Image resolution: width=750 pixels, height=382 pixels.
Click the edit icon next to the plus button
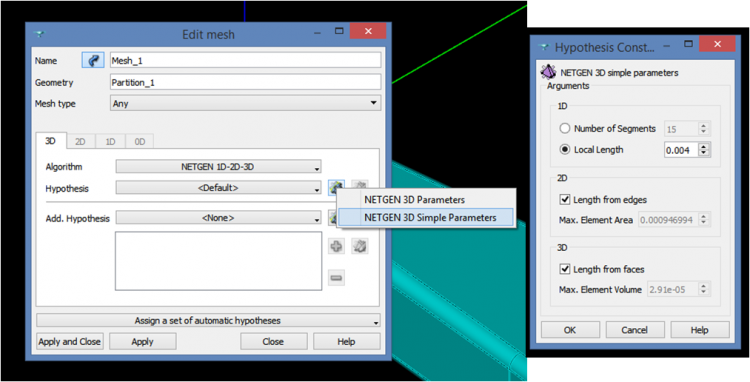360,247
